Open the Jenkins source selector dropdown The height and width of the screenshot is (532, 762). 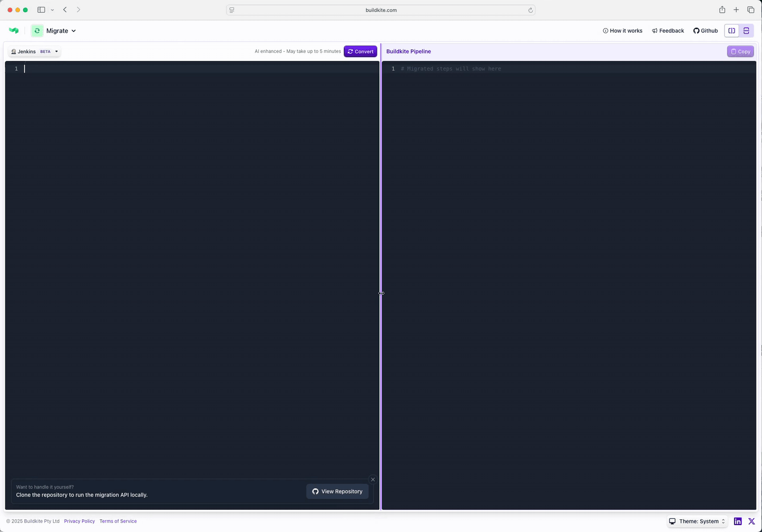[34, 51]
